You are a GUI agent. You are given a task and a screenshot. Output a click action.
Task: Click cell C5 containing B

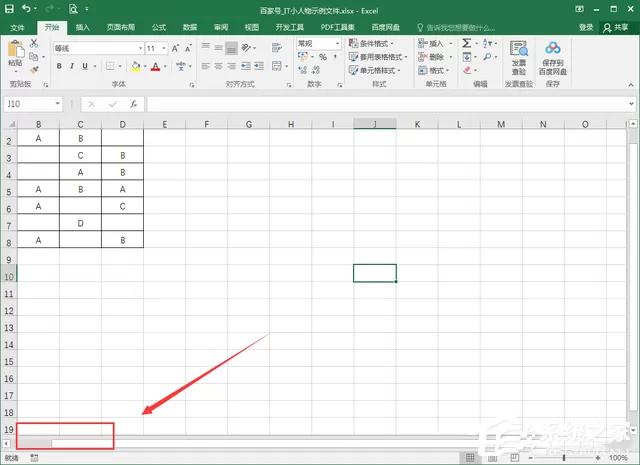pyautogui.click(x=80, y=189)
